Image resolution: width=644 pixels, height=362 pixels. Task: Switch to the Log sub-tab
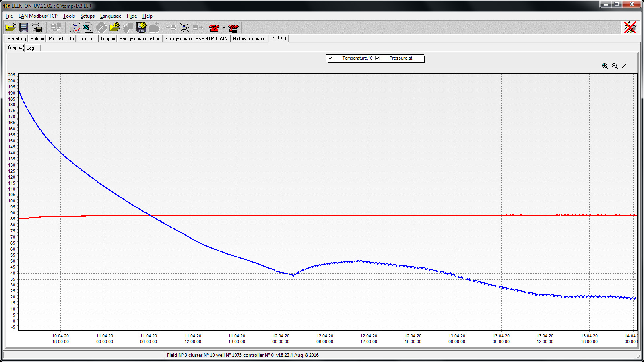pos(31,48)
